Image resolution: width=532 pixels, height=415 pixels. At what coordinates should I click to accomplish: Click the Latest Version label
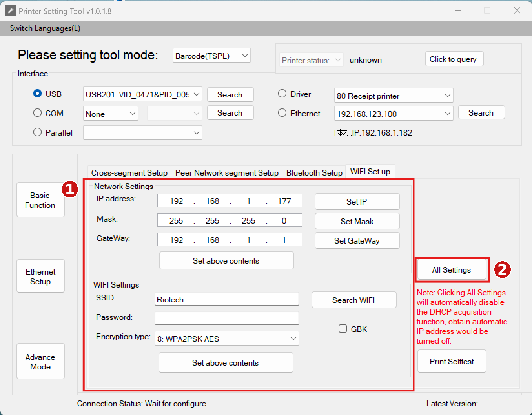(x=452, y=403)
